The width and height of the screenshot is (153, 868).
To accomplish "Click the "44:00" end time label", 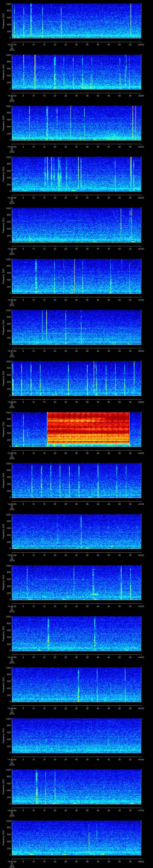I will 141,657.
